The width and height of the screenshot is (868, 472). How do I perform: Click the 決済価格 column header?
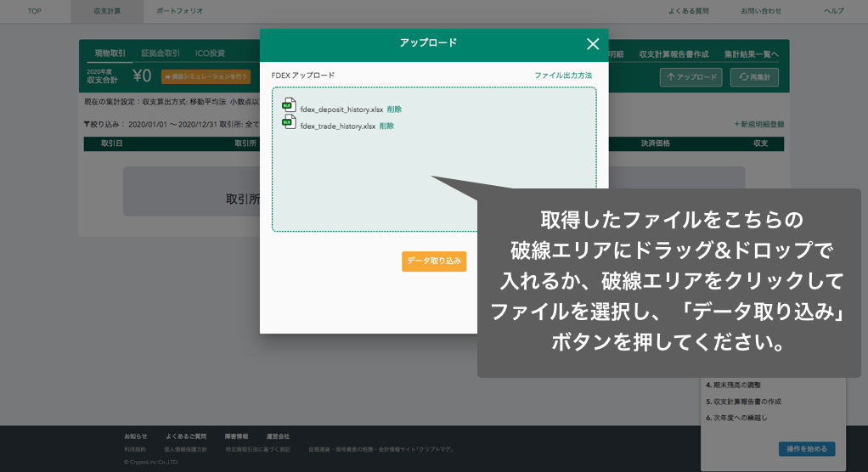656,143
